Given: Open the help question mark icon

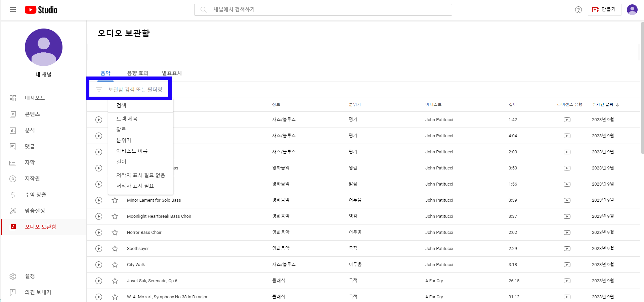Looking at the screenshot, I should point(578,10).
